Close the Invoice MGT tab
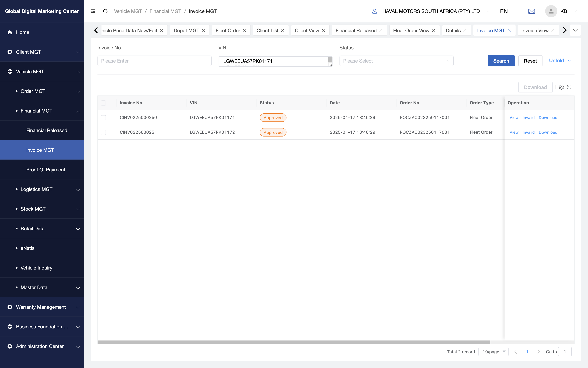588x368 pixels. click(x=509, y=30)
